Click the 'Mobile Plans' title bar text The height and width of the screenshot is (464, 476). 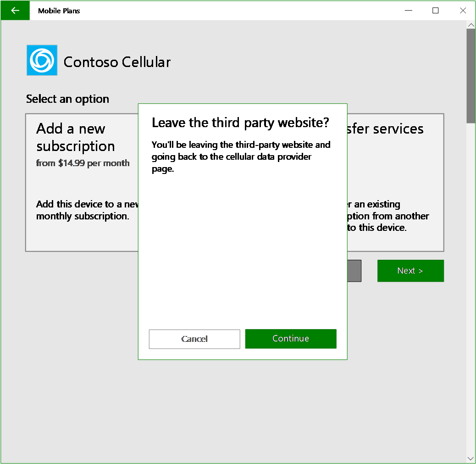59,11
